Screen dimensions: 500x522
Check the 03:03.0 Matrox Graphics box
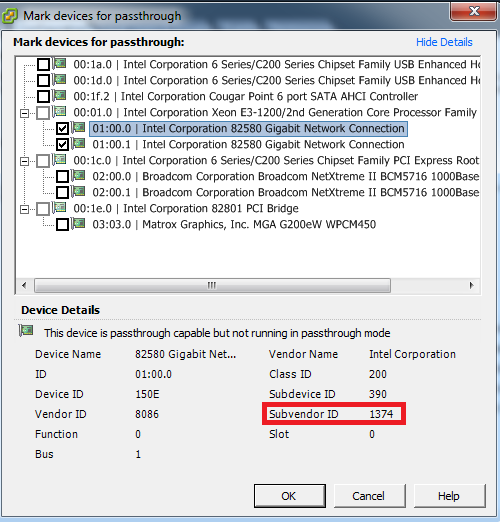pos(62,224)
